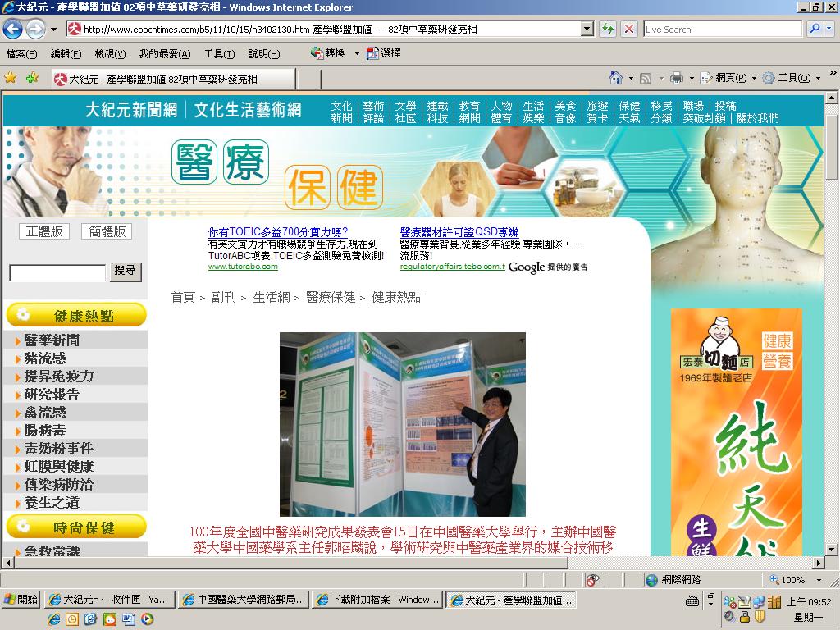
Task: Click the red Stop loading icon
Action: click(629, 29)
